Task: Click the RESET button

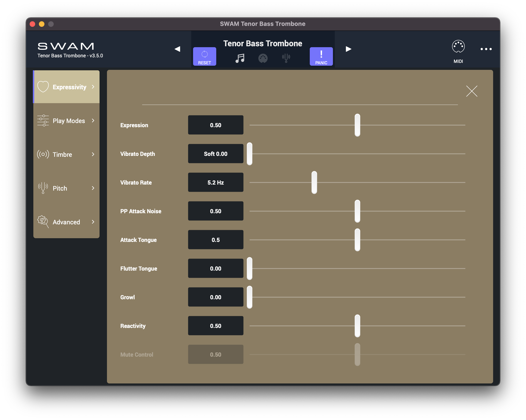Action: [x=204, y=56]
